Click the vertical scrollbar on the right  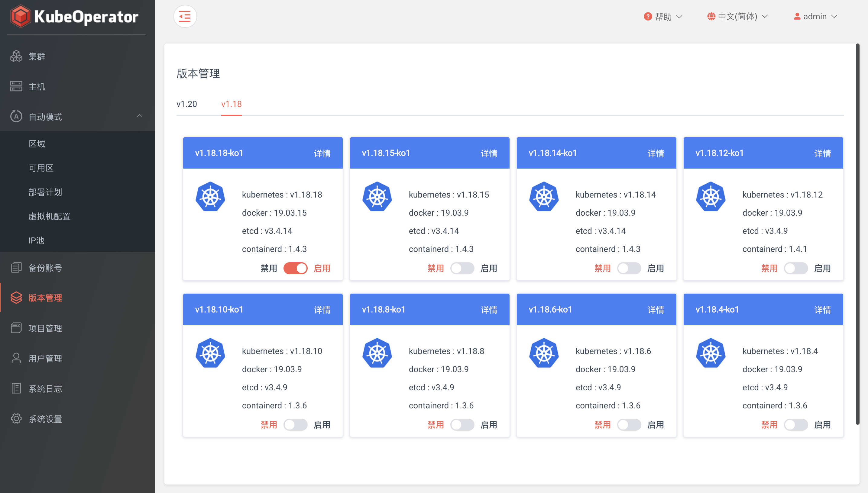(x=857, y=234)
